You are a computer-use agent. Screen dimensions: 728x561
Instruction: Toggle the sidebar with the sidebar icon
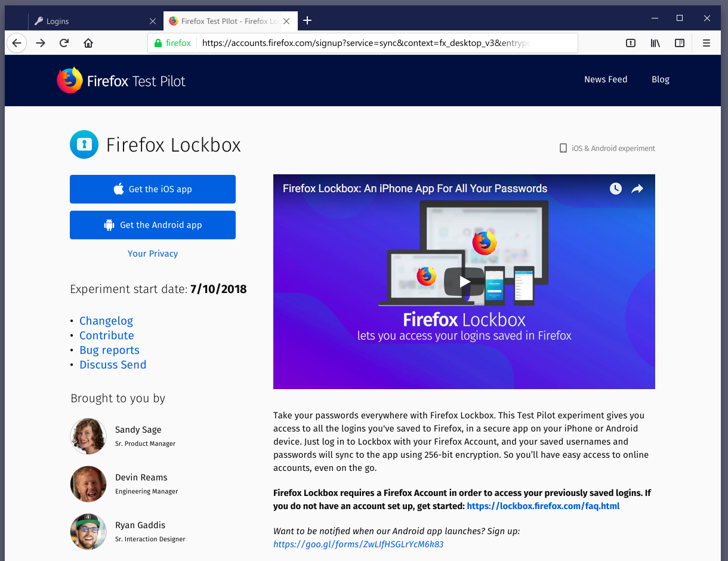click(x=679, y=42)
